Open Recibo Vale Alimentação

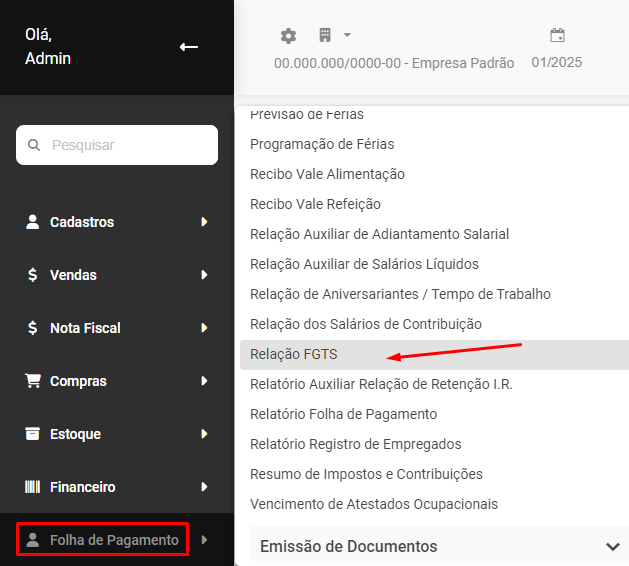point(327,174)
